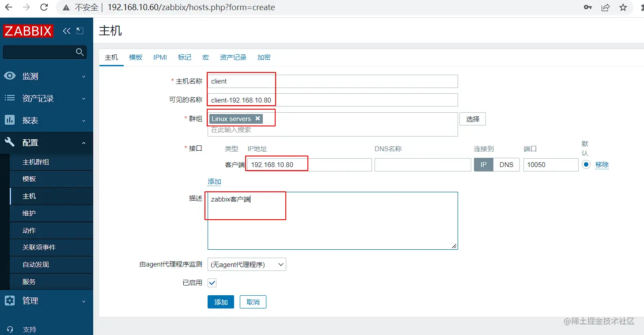Viewport: 644px width, 335px height.
Task: Click the 添加 interface link
Action: pyautogui.click(x=214, y=182)
